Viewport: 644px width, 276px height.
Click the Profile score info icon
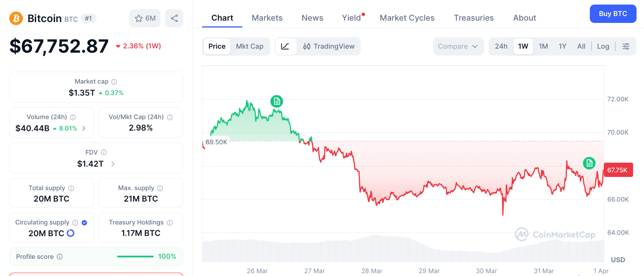[x=60, y=257]
